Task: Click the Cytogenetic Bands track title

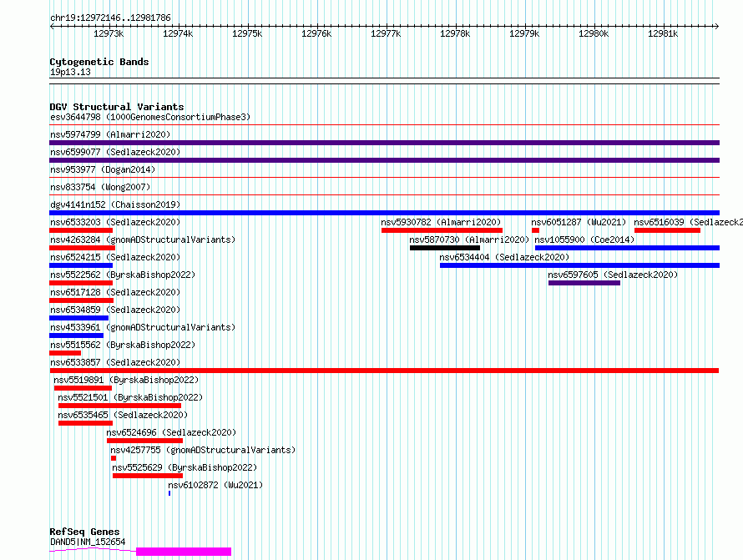Action: coord(99,62)
